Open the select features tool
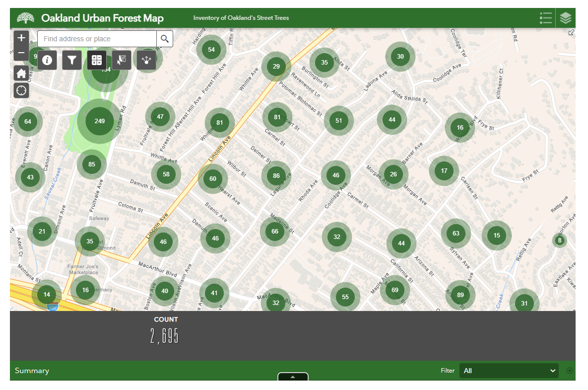The height and width of the screenshot is (390, 588). (122, 60)
